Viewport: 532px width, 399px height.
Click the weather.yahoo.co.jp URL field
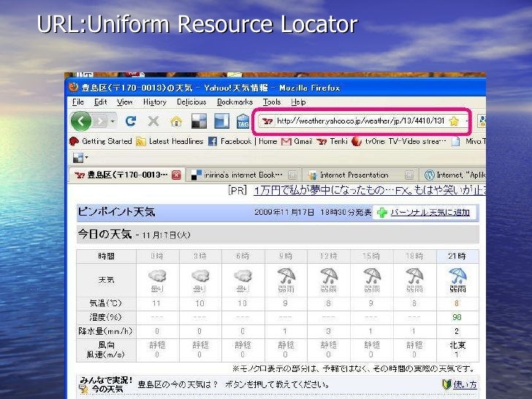pos(361,121)
